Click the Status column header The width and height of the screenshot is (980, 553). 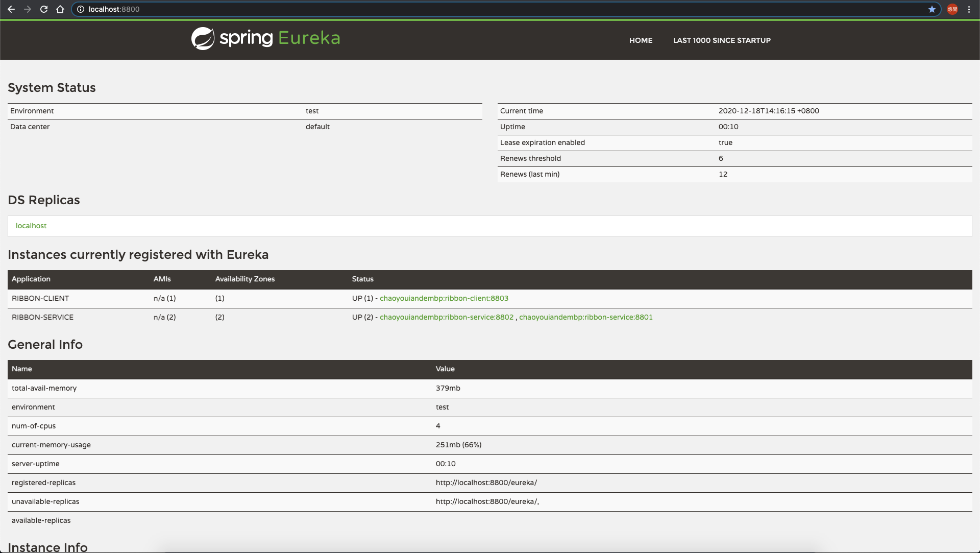(x=362, y=279)
